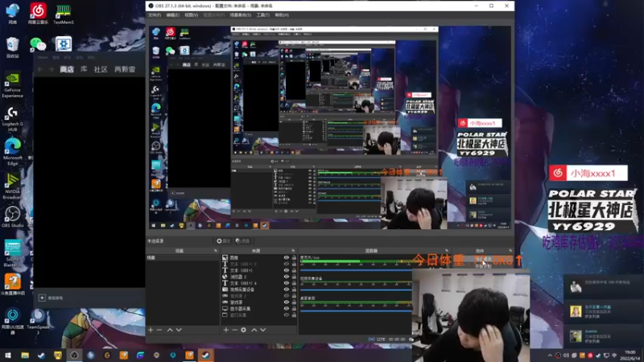Toggle visibility of the 浏览器 2 source
This screenshot has height=362, width=644.
tap(287, 277)
